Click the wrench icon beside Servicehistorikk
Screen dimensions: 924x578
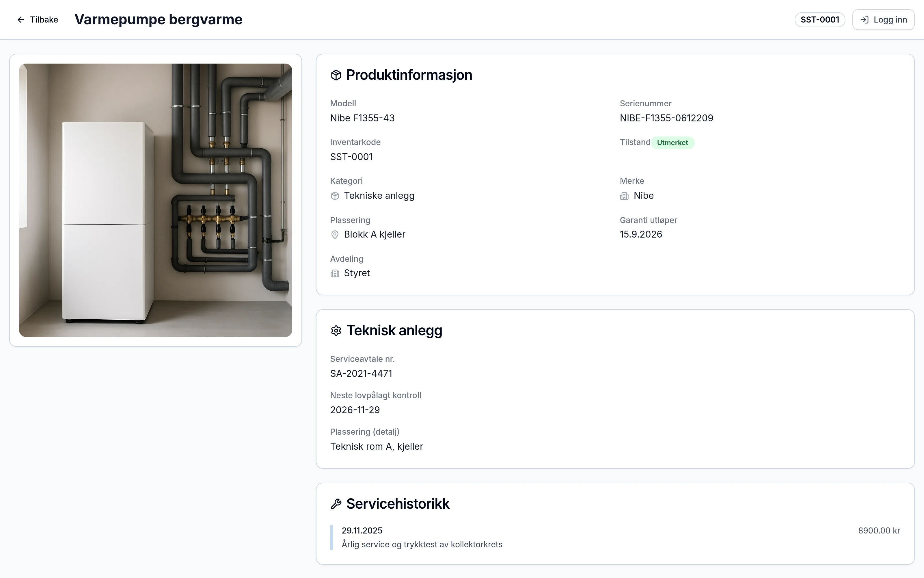[x=336, y=504]
